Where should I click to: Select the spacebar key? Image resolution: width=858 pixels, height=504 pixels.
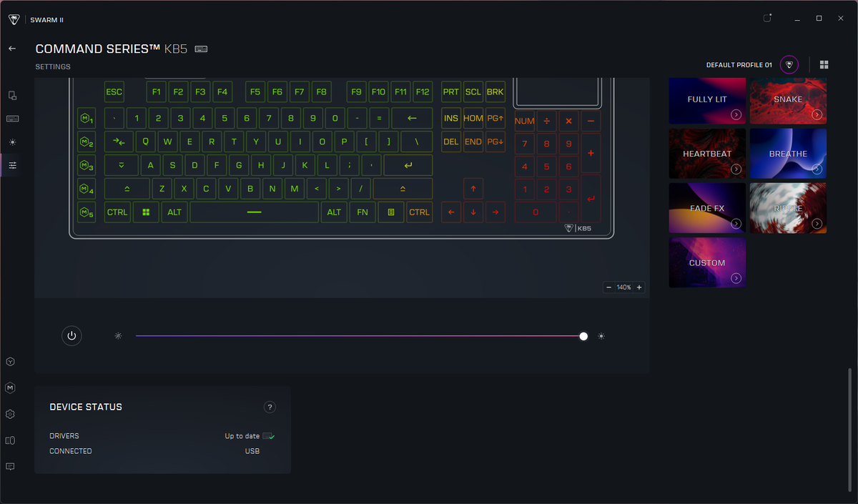click(x=254, y=212)
